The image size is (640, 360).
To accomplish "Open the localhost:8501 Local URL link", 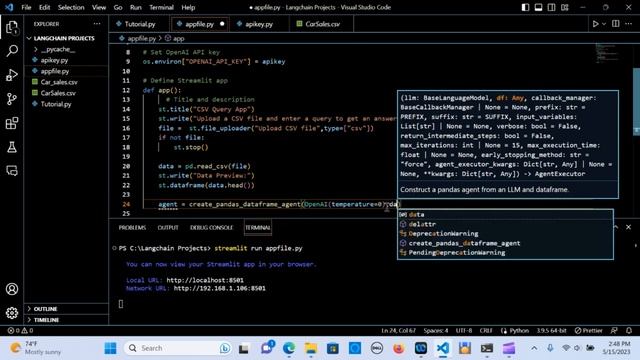I will click(205, 280).
